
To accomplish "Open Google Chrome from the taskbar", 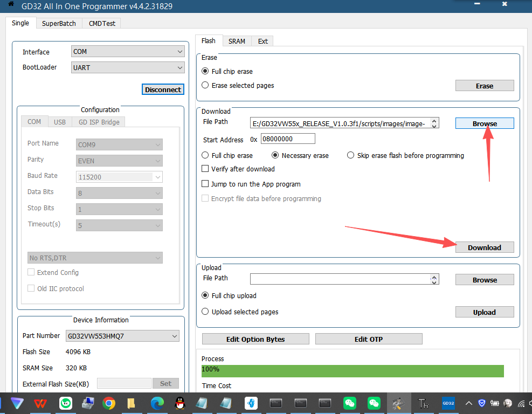I will tap(108, 403).
